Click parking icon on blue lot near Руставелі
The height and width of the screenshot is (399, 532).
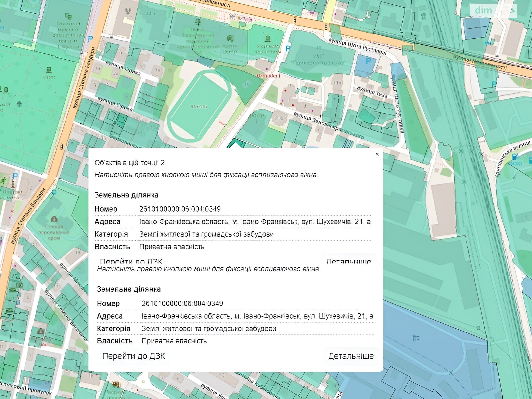(x=368, y=61)
